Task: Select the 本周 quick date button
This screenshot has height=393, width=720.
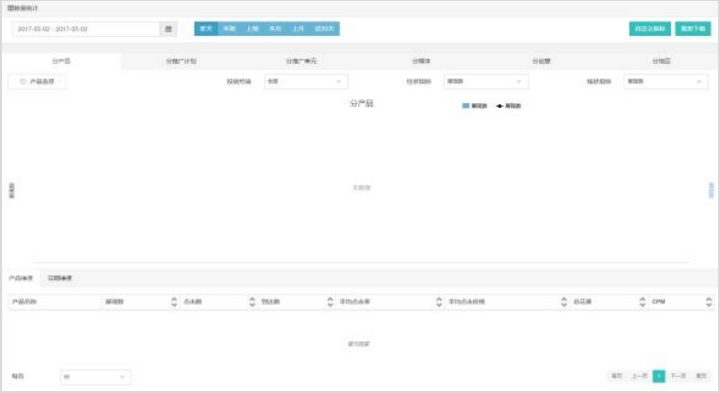Action: 229,29
